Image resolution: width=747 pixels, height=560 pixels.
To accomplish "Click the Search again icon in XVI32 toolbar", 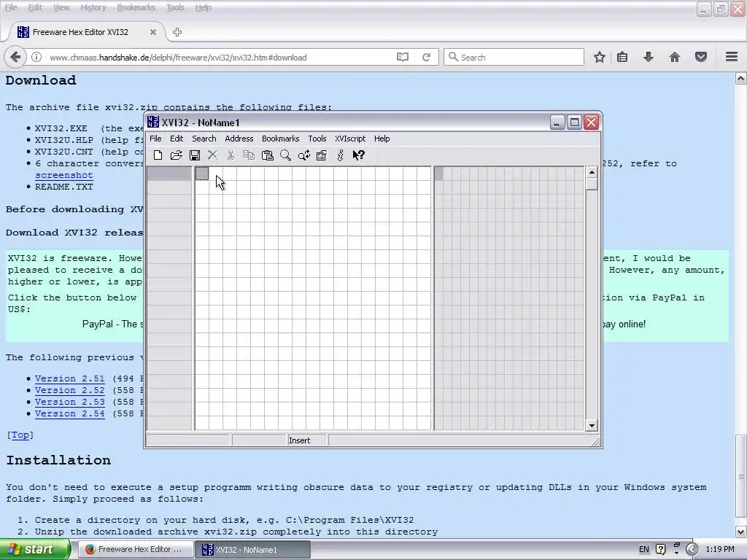I will (304, 155).
